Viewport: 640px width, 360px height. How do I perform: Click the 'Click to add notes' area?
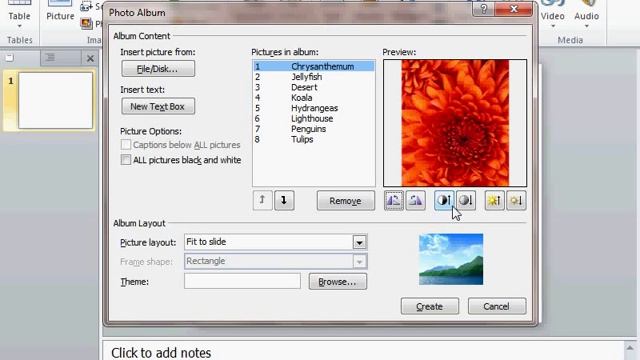pos(363,352)
